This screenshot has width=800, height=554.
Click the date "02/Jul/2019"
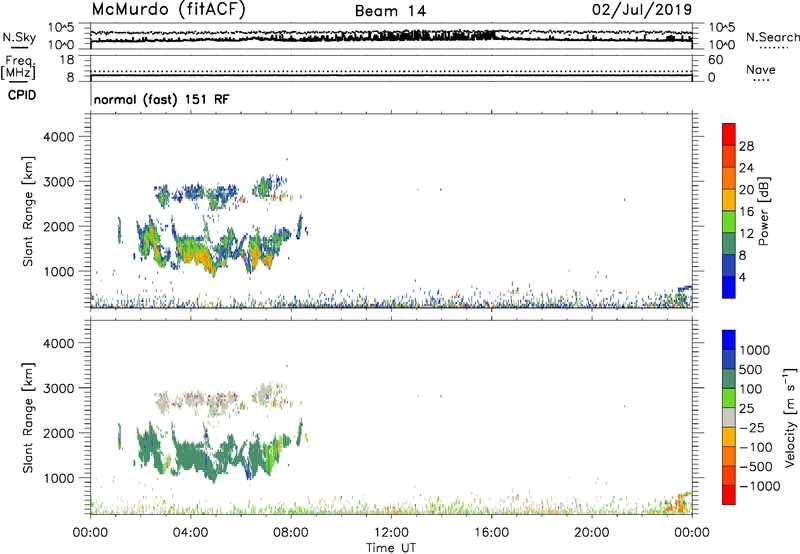(642, 10)
